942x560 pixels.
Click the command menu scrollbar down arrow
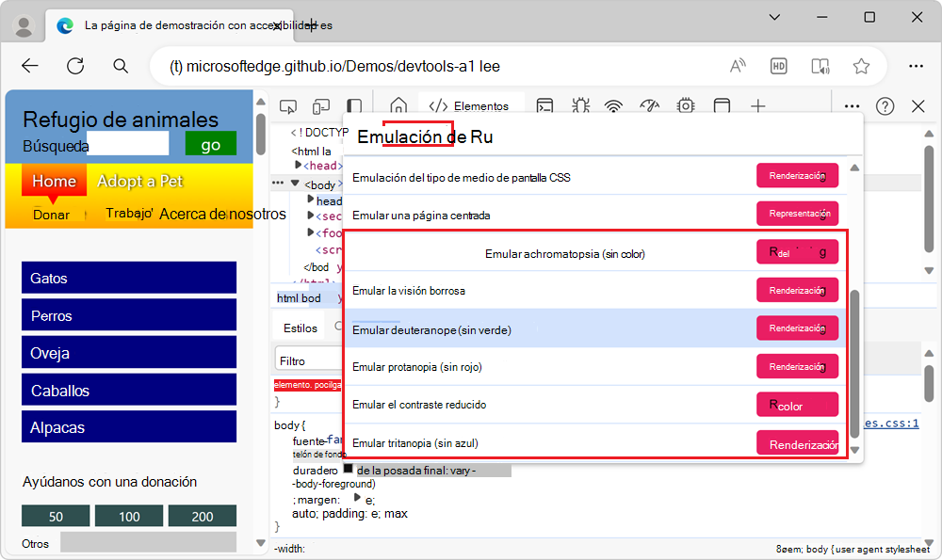[855, 450]
